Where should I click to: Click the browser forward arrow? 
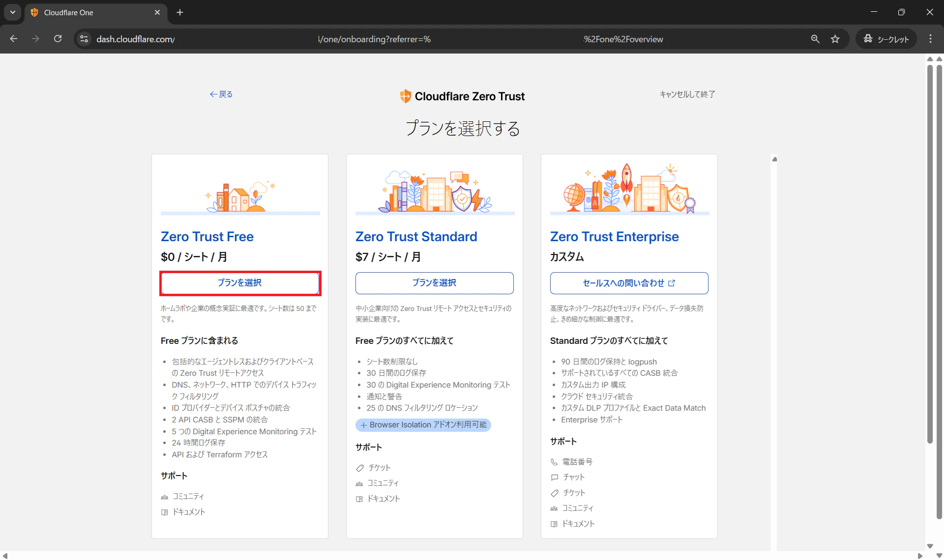pyautogui.click(x=35, y=39)
